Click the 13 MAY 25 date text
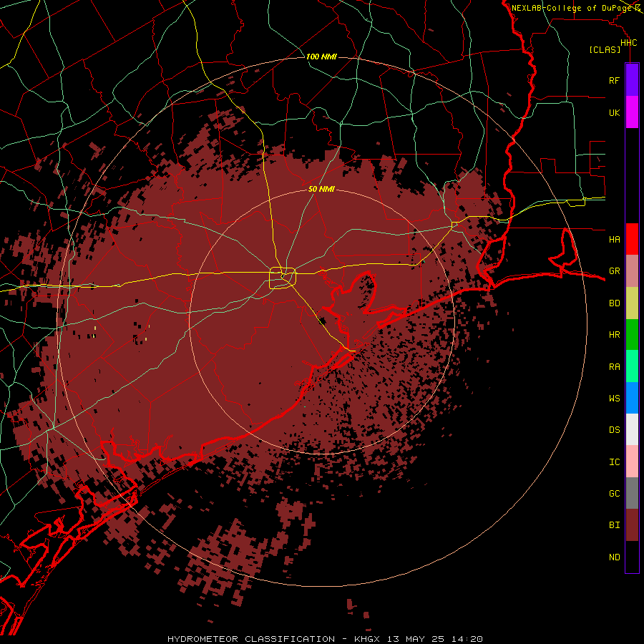The image size is (644, 644). pos(415,639)
